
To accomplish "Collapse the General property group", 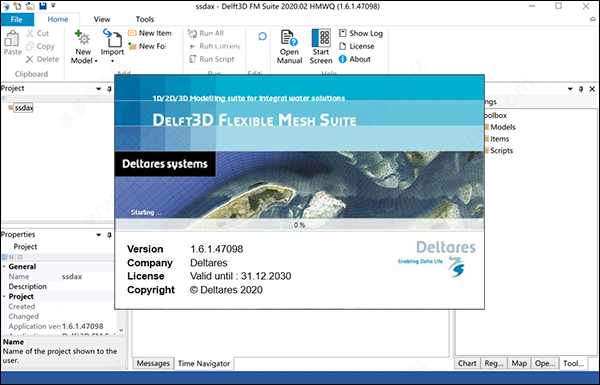I will [4, 267].
